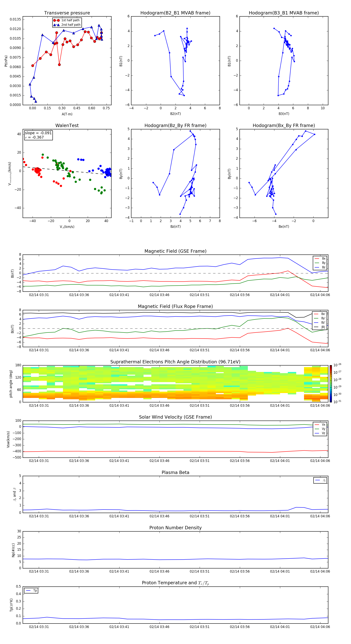Click '02/14 03:41' tick under pitch angle plot
The height and width of the screenshot is (644, 351).
[x=119, y=406]
